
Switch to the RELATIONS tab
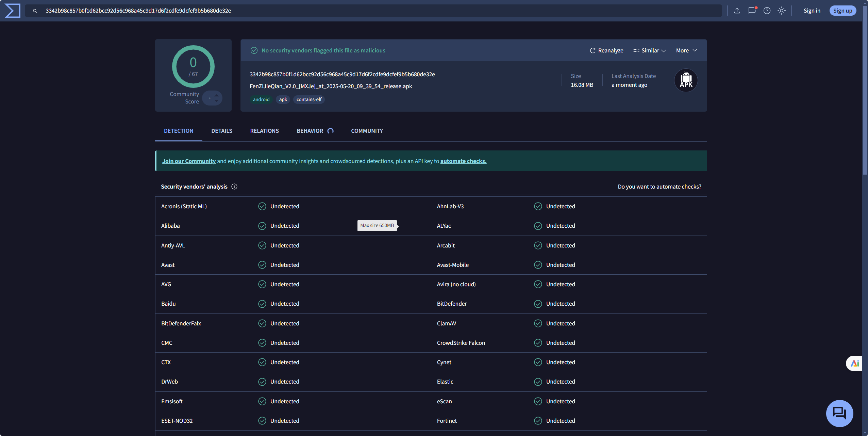tap(265, 131)
